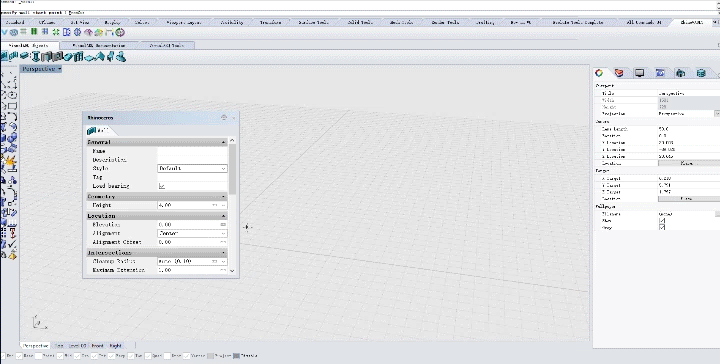Click the Elevation pick button in Wall dialog
This screenshot has height=364, width=720.
223,224
